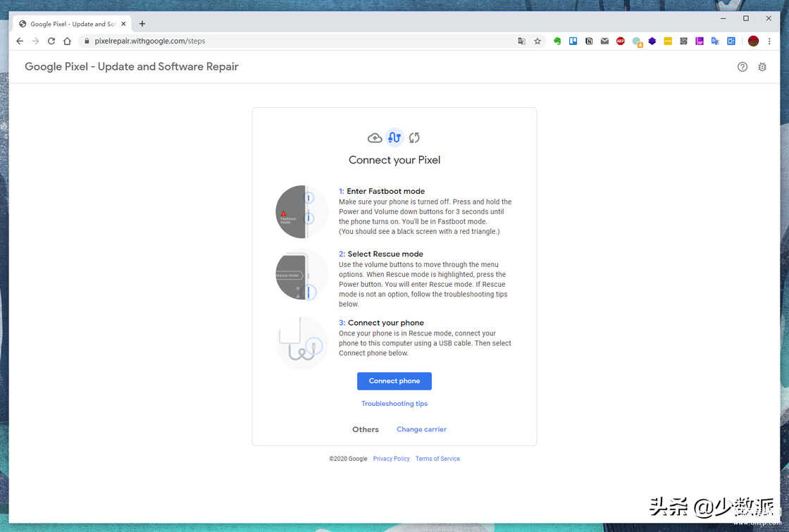Click the 'Enter Fastboot mode' step title
Viewport: 789px width, 532px height.
point(385,191)
